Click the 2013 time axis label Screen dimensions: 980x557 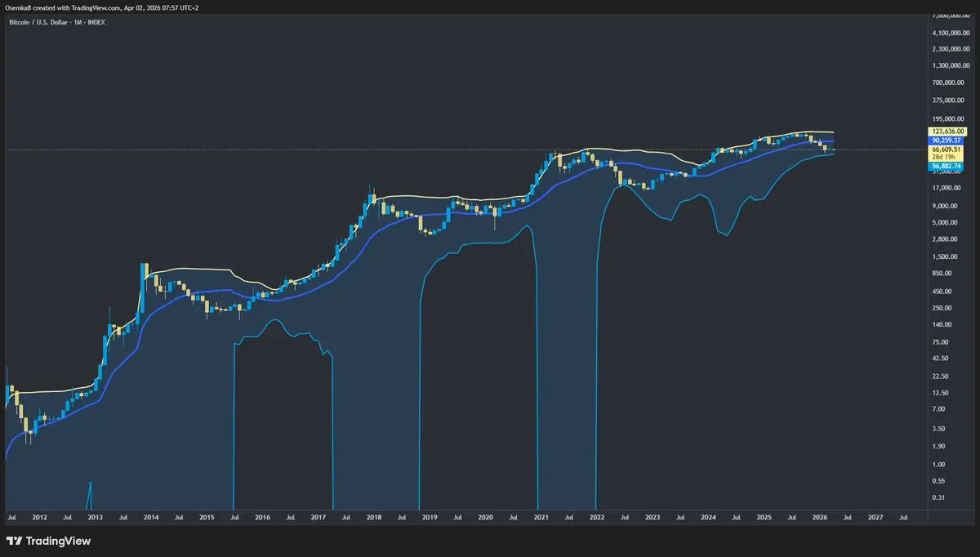click(x=96, y=517)
